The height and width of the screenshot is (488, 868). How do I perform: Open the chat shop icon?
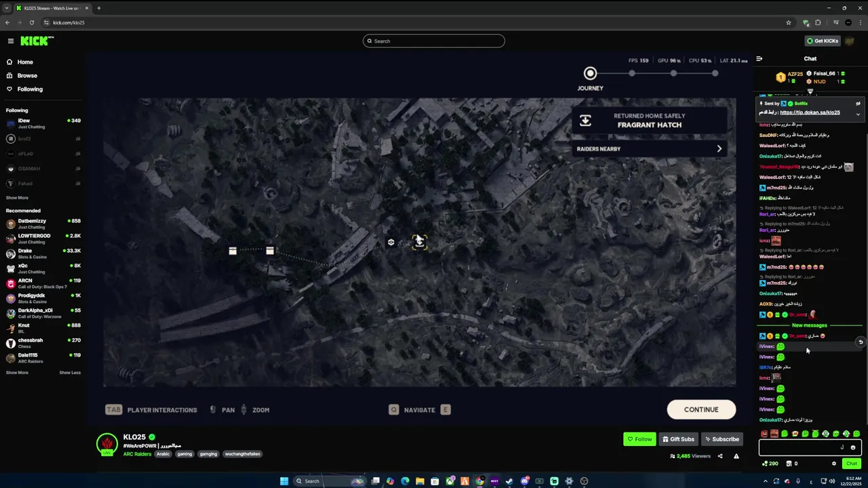click(x=789, y=464)
